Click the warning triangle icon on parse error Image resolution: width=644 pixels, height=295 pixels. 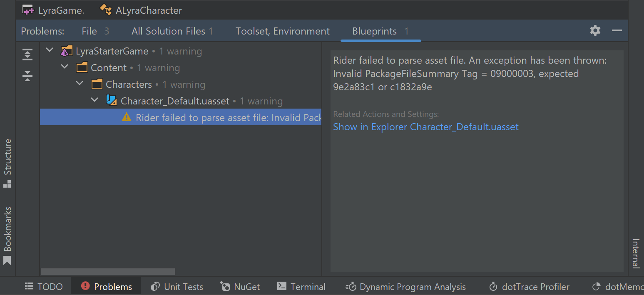point(127,118)
